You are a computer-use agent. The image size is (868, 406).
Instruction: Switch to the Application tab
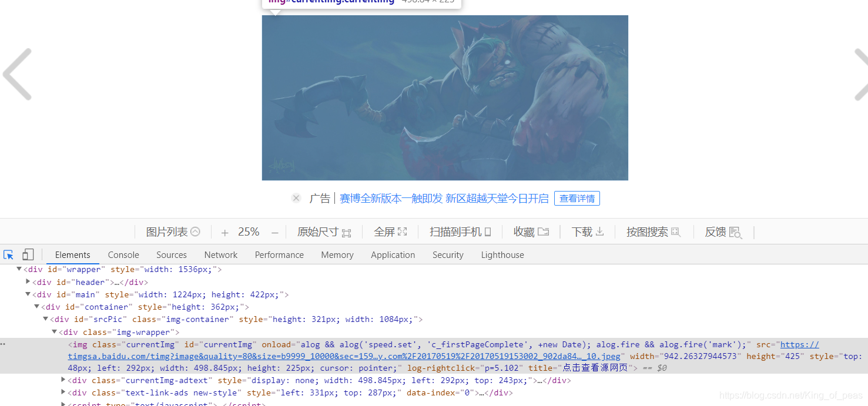[x=393, y=255]
